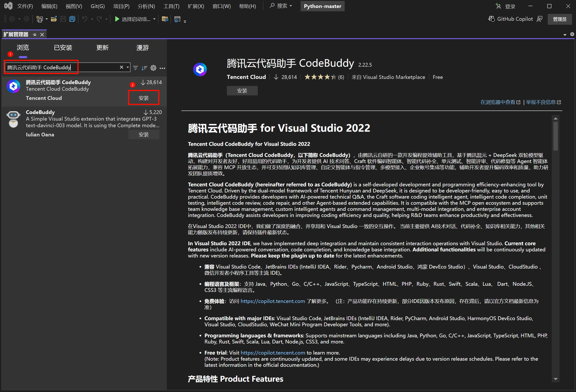
Task: Click the Save All toolbar icon
Action: pos(72,19)
